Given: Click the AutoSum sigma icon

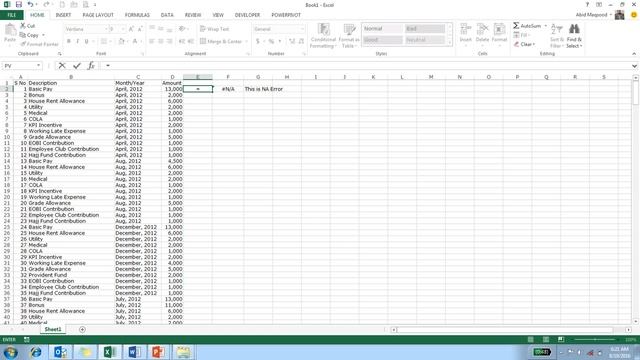Looking at the screenshot, I should [x=516, y=26].
